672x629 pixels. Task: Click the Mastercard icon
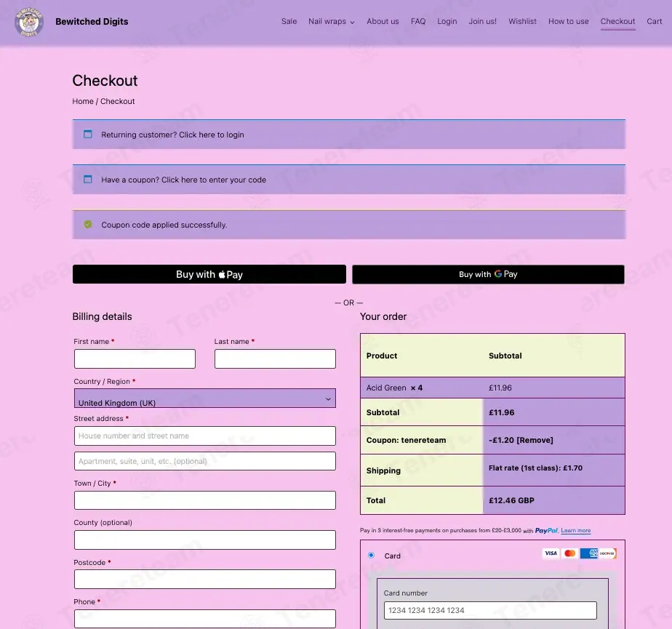click(570, 553)
